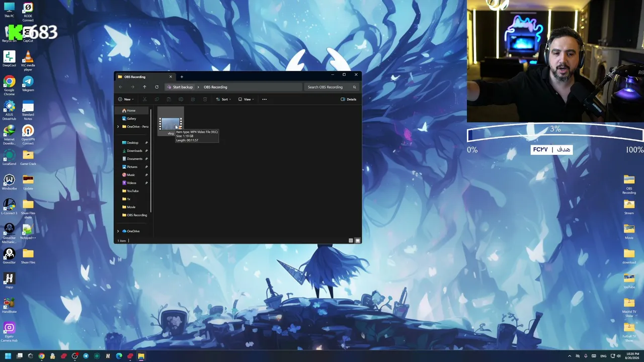This screenshot has height=362, width=644.
Task: Switch to large thumbnails view in status bar
Action: (x=358, y=241)
